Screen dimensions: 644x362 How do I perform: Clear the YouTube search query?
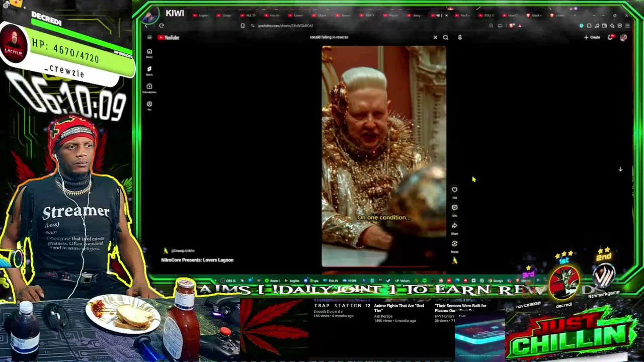coord(435,37)
